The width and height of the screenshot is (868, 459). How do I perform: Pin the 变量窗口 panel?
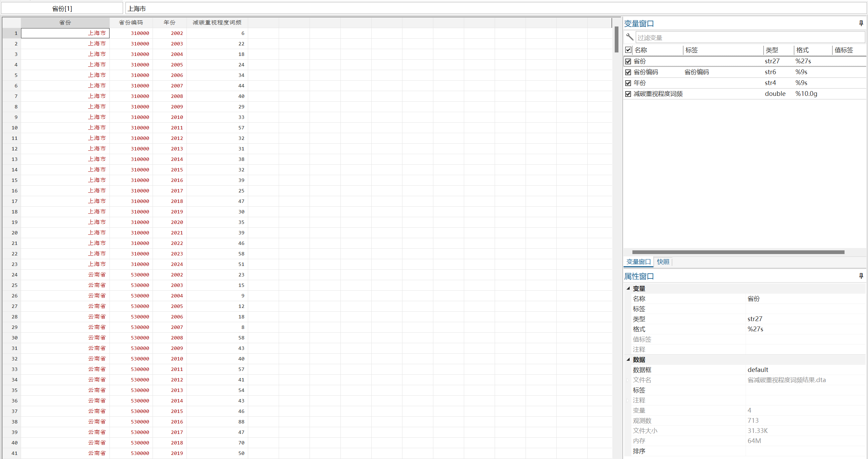click(x=861, y=23)
